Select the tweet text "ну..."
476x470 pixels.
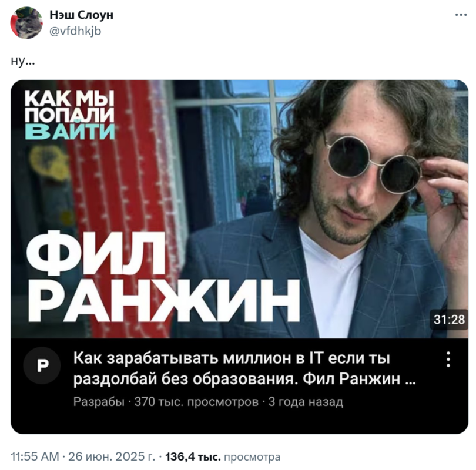coord(23,61)
